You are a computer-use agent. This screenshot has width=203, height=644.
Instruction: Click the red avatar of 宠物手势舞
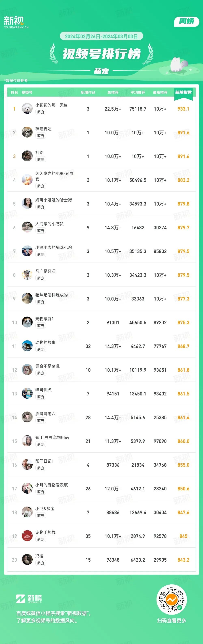click(x=27, y=536)
